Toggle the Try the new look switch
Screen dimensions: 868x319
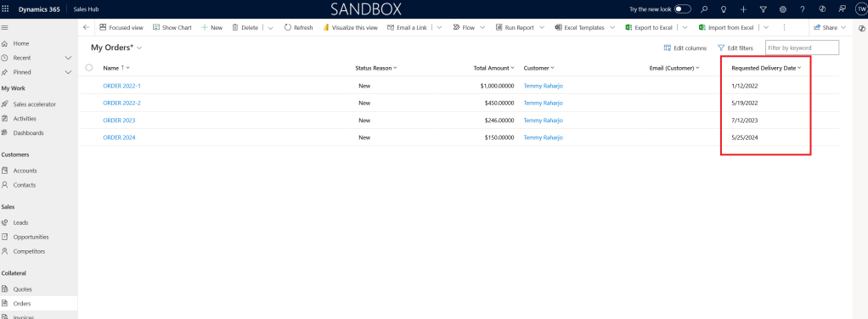pyautogui.click(x=683, y=9)
